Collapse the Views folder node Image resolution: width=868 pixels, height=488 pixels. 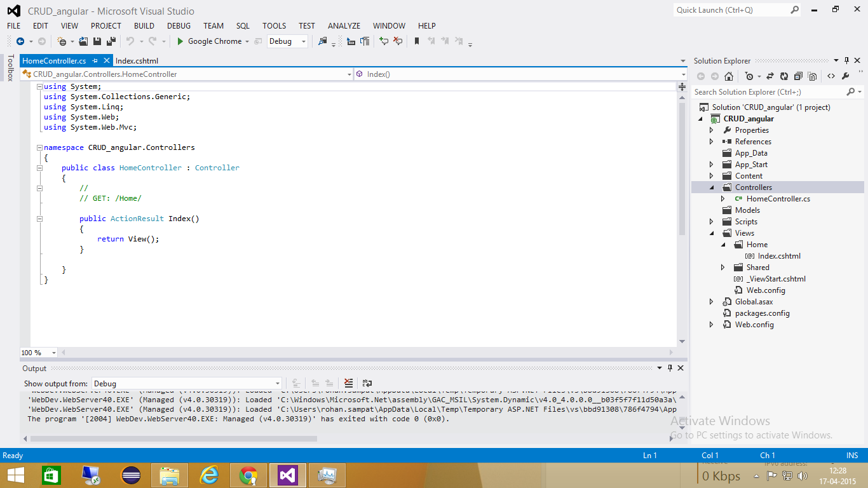[711, 233]
